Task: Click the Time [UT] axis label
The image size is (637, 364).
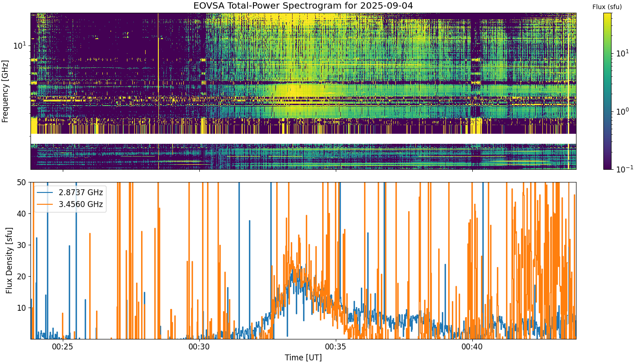Action: pos(303,358)
